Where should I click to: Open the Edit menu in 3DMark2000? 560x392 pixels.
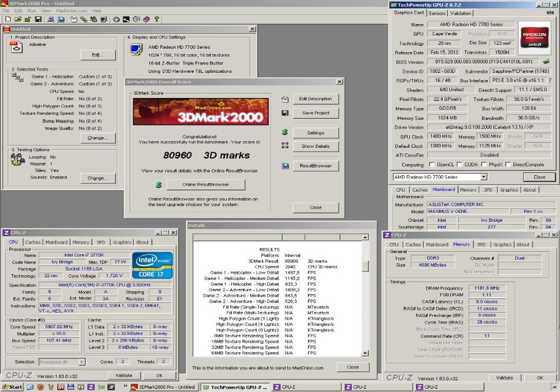pos(18,11)
